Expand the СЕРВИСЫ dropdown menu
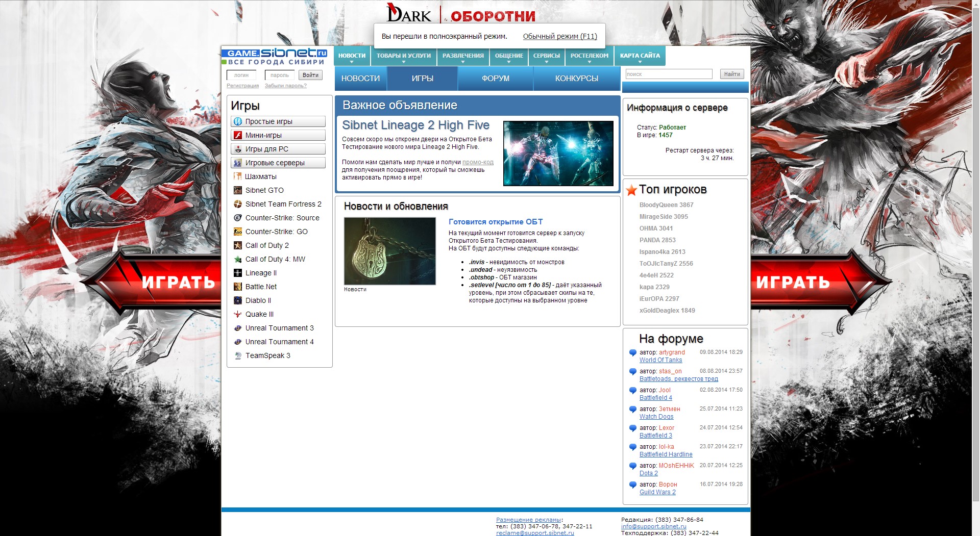 coord(547,56)
